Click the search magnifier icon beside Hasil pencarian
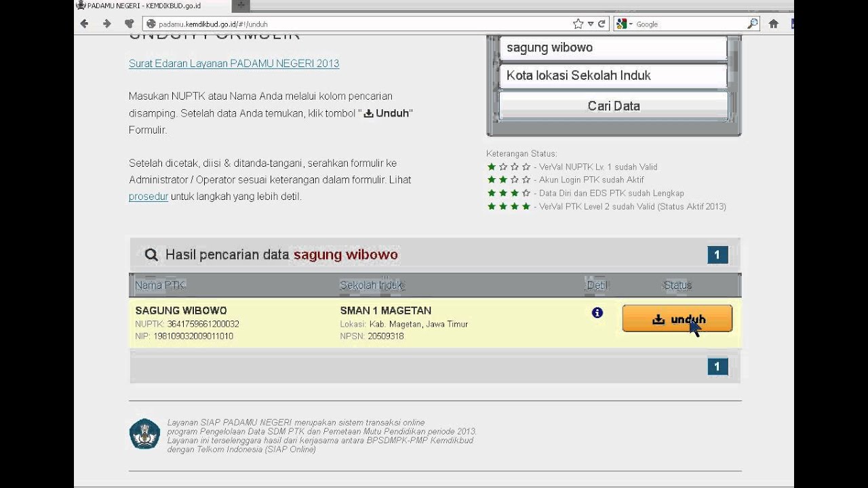868x488 pixels. (x=151, y=255)
